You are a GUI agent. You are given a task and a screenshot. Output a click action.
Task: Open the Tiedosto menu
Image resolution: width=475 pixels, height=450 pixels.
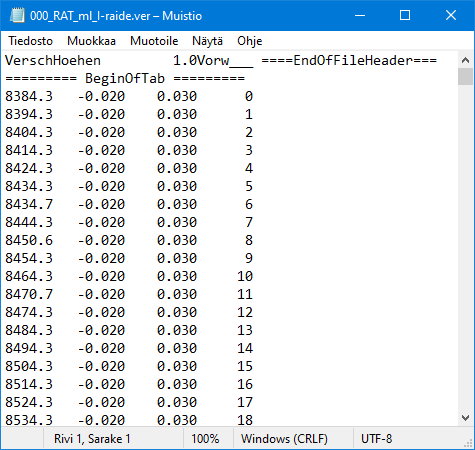[30, 41]
